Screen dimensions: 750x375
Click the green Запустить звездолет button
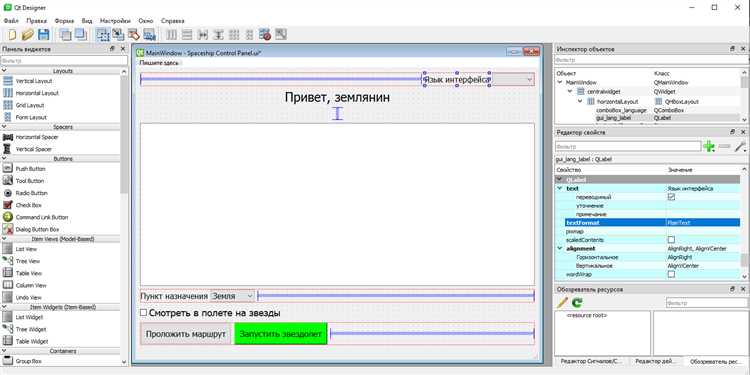click(x=281, y=334)
